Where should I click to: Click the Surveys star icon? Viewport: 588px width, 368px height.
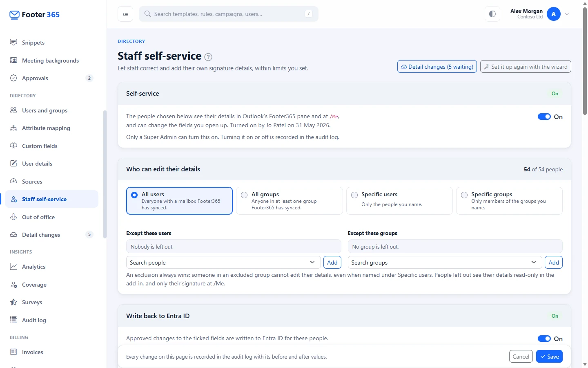pos(13,302)
